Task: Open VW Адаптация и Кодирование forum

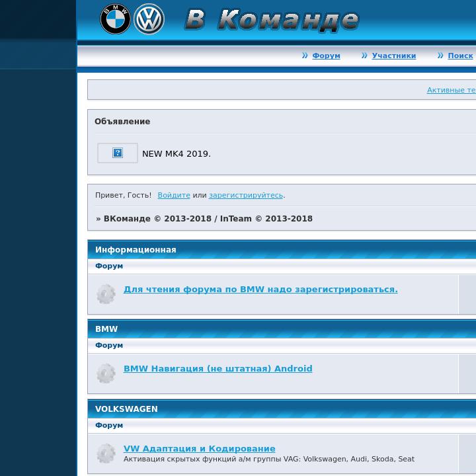Action: pyautogui.click(x=199, y=448)
